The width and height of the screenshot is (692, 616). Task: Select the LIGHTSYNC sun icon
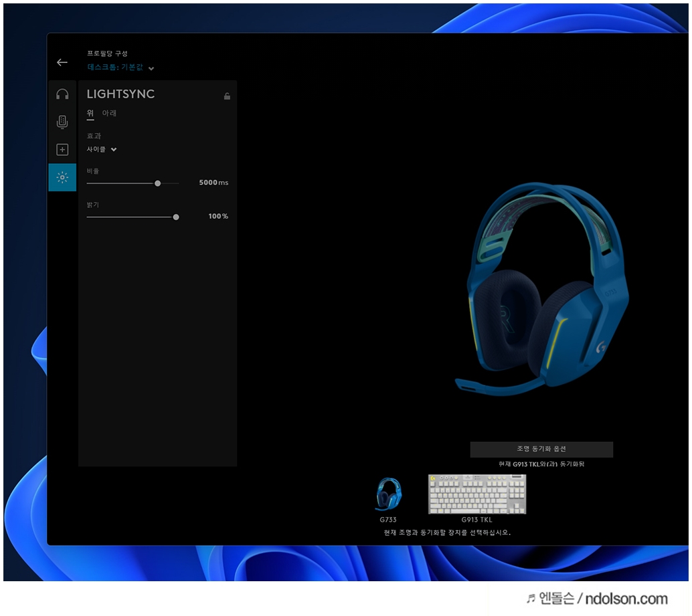62,177
